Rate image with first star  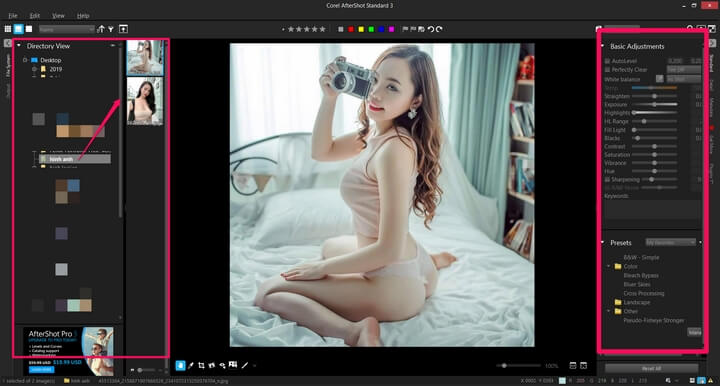click(x=291, y=29)
